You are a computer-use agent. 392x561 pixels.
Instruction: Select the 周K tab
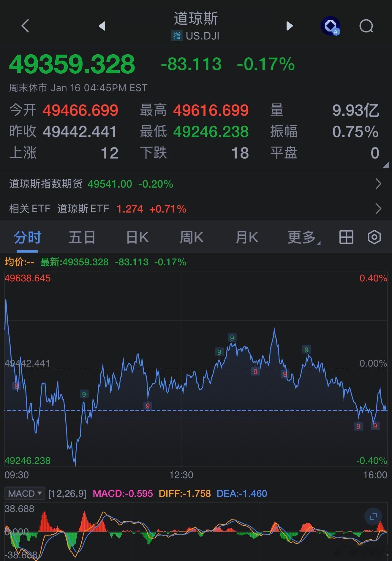pos(192,237)
